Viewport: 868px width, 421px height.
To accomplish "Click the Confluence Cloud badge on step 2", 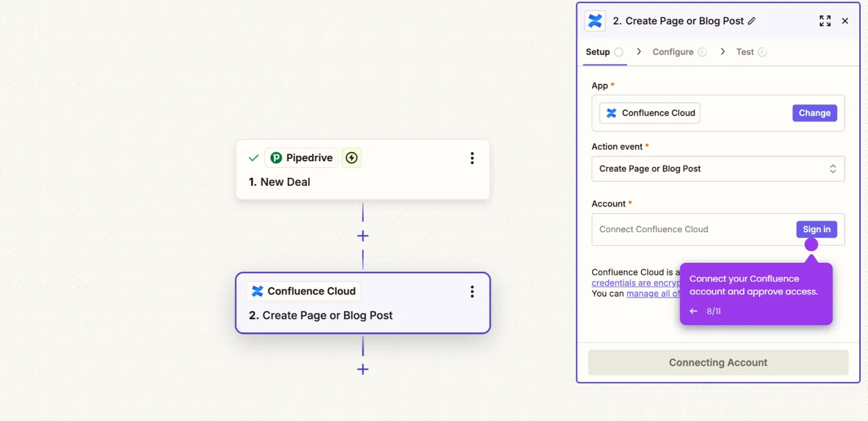I will (x=304, y=291).
